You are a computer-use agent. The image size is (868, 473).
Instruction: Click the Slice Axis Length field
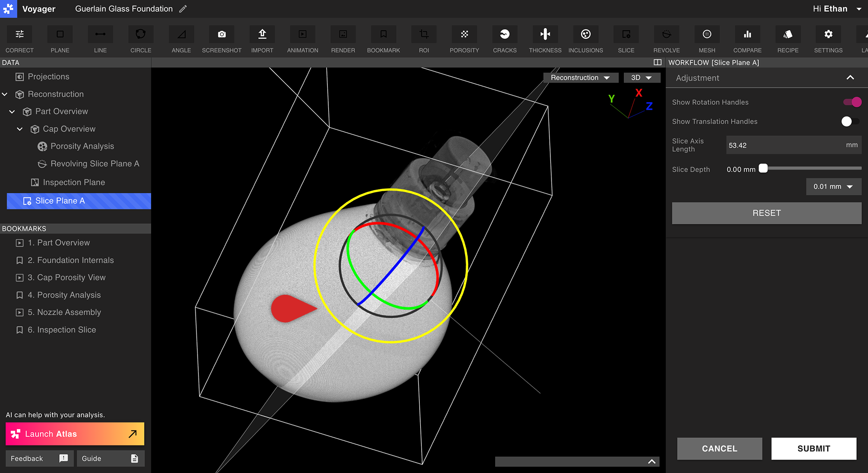pos(793,145)
